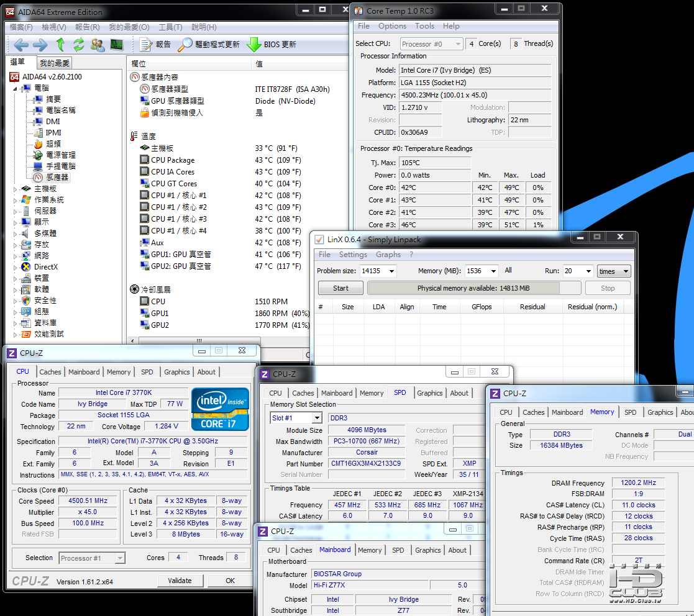Open the 工具(T) menu in AIDA64

point(170,27)
